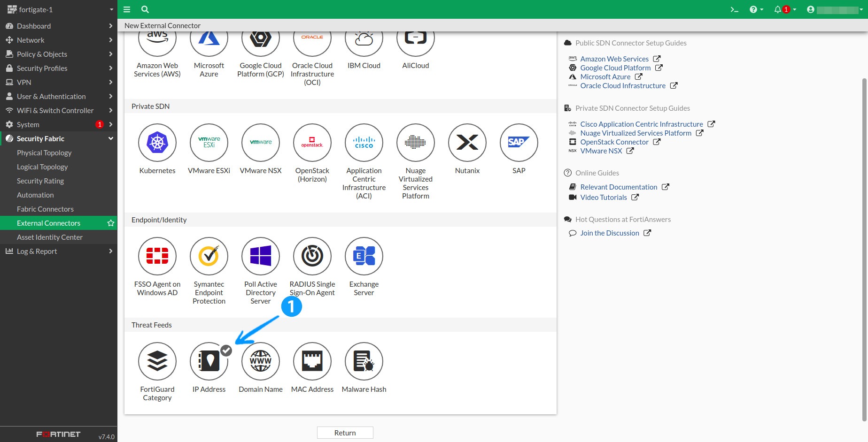Click the Return button
This screenshot has width=868, height=442.
[345, 433]
